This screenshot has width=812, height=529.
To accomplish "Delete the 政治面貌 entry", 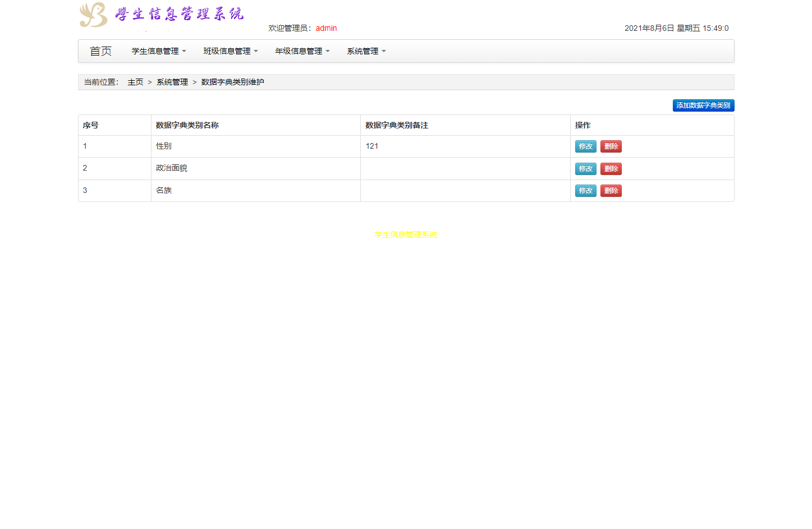I will pos(611,169).
